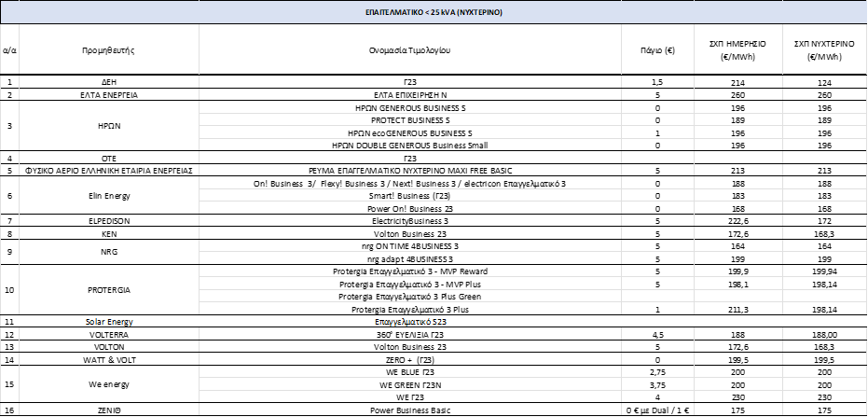Image resolution: width=868 pixels, height=417 pixels.
Task: Click the 'Ονομασία Τιμολογίου' column header
Action: click(x=409, y=49)
